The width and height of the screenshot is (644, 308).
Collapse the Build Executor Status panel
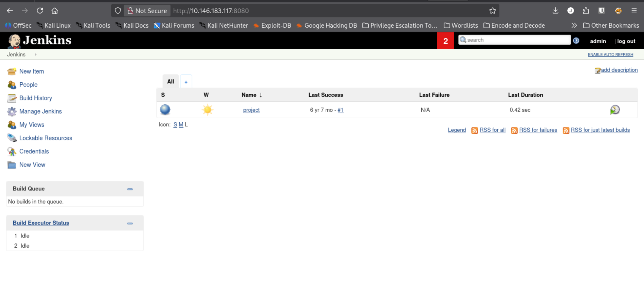(130, 223)
